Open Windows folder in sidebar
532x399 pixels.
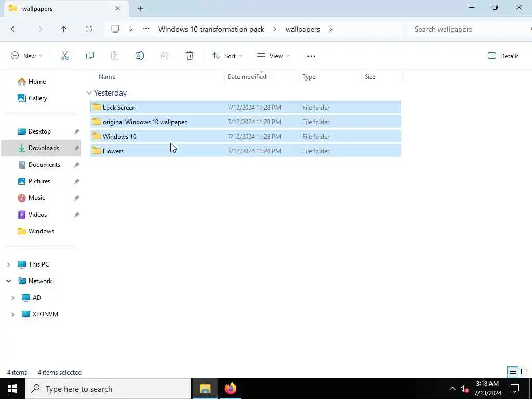tap(41, 231)
